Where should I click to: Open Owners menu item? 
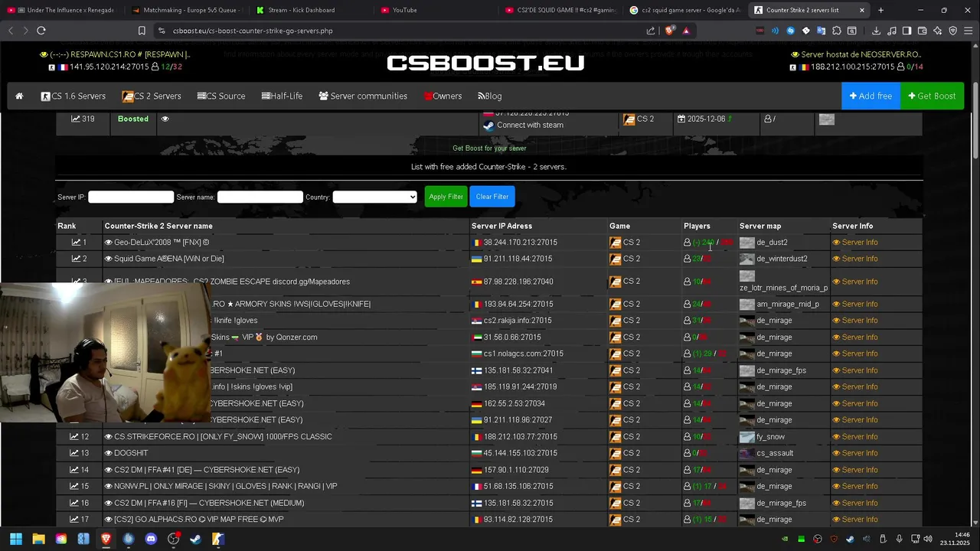pos(443,96)
